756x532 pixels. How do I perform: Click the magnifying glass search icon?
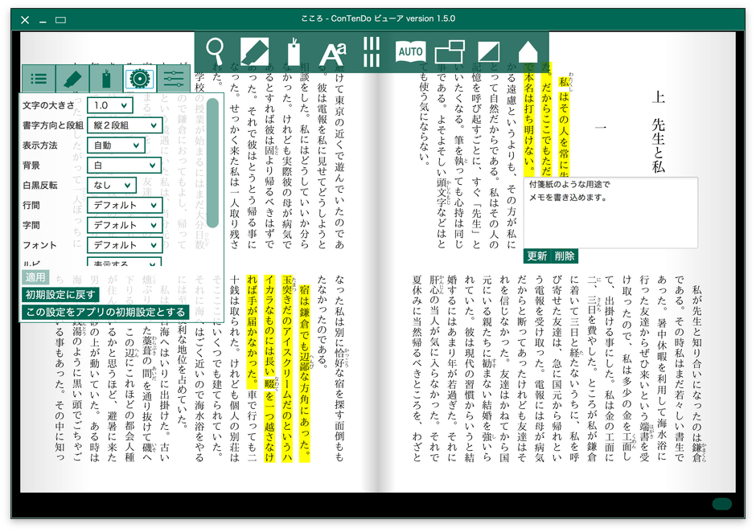tap(215, 51)
